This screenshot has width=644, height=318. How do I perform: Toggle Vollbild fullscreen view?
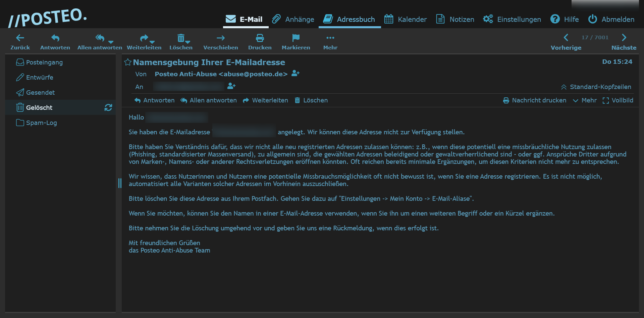click(x=618, y=100)
